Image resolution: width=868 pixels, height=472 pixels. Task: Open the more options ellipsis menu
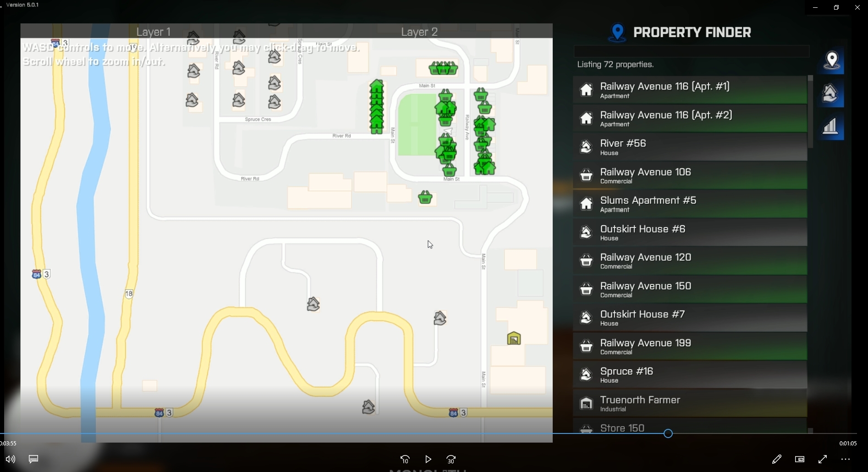coord(846,459)
